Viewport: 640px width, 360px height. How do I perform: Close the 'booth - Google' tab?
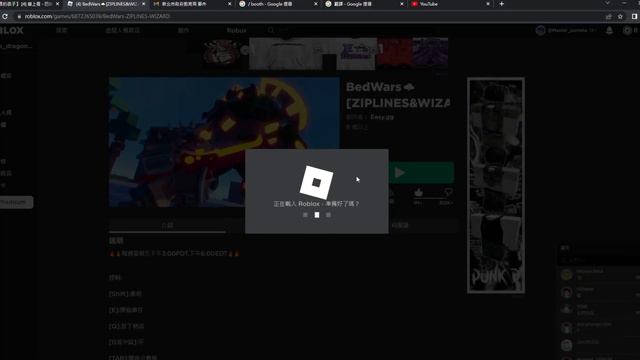(x=316, y=4)
